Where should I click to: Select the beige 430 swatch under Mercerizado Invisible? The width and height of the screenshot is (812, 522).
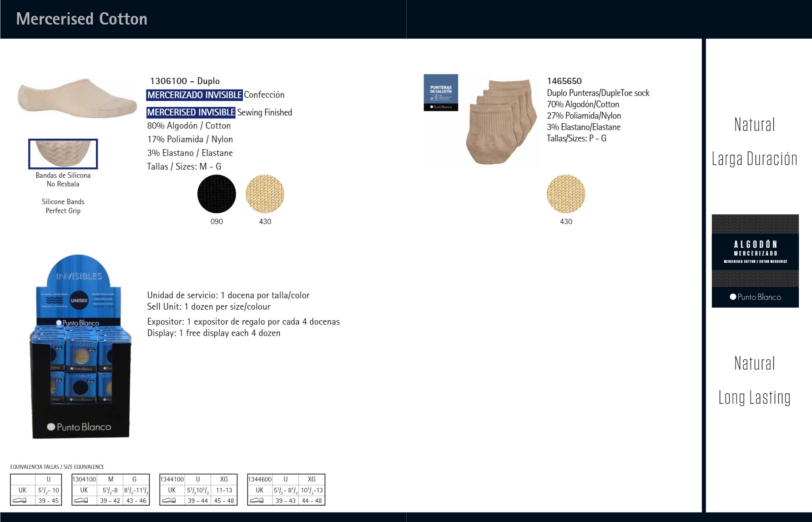tap(265, 194)
